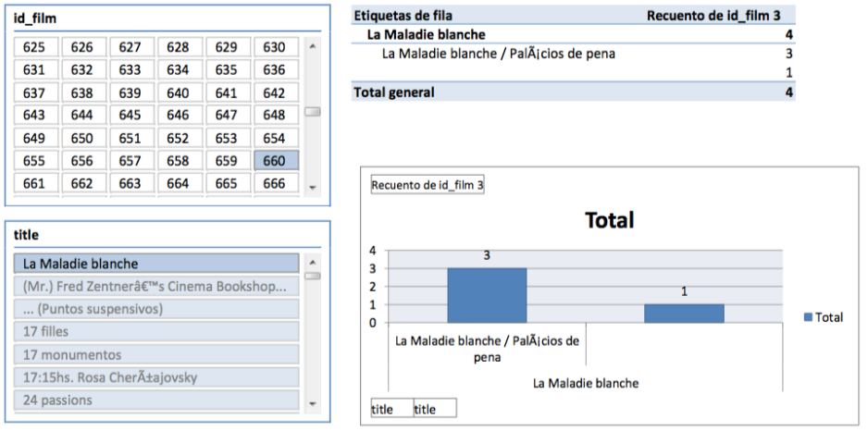Select '... (Puntos suspensivos)' title item
This screenshot has width=868, height=431.
[x=156, y=309]
